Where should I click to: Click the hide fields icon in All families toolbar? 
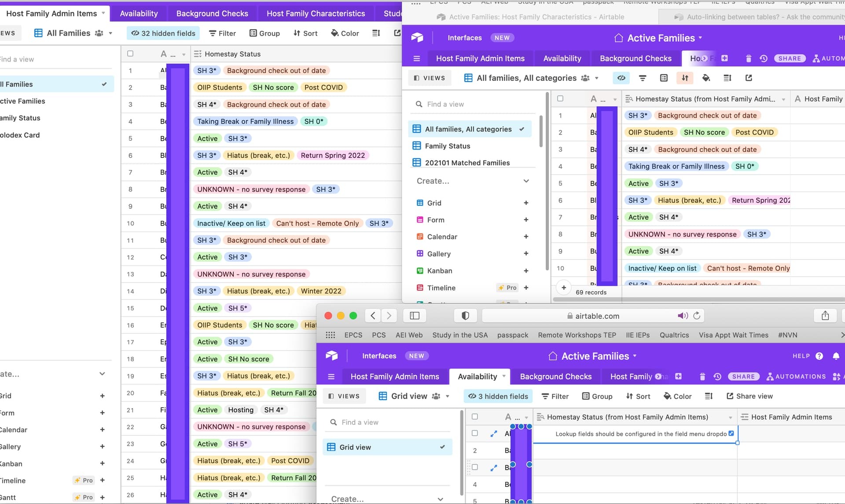621,78
